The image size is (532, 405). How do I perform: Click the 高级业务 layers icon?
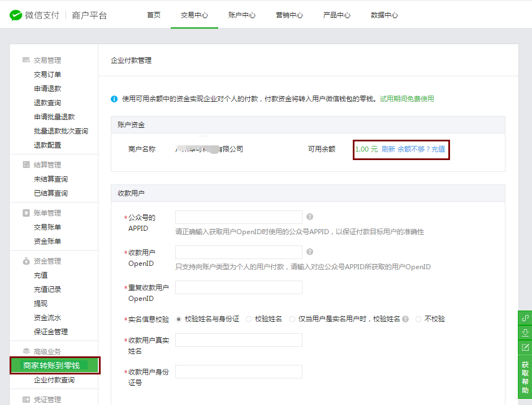click(x=26, y=351)
